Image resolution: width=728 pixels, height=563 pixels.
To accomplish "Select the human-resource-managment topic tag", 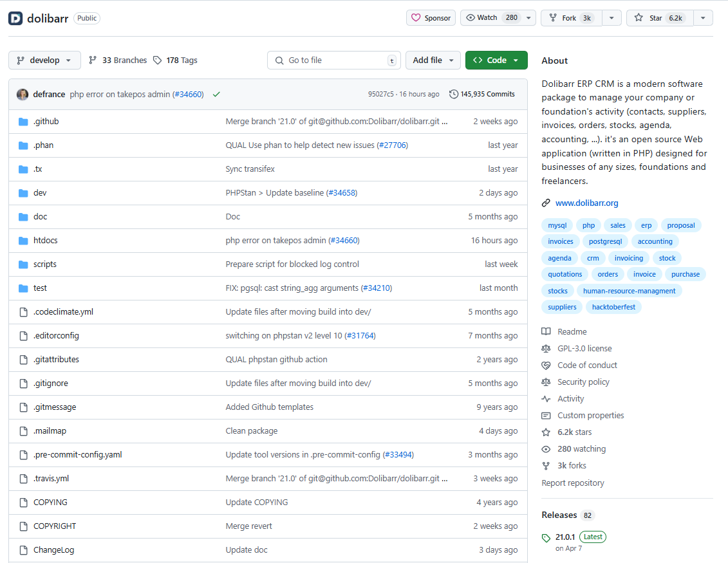I will (x=629, y=291).
